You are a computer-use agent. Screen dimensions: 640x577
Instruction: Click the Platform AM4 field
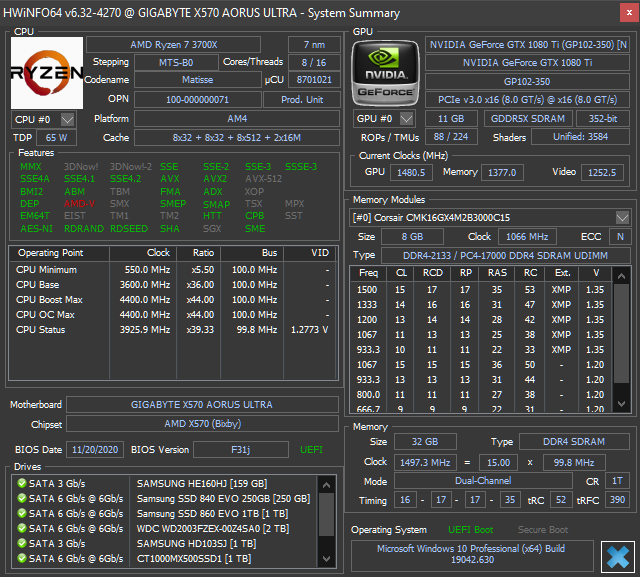pyautogui.click(x=237, y=119)
